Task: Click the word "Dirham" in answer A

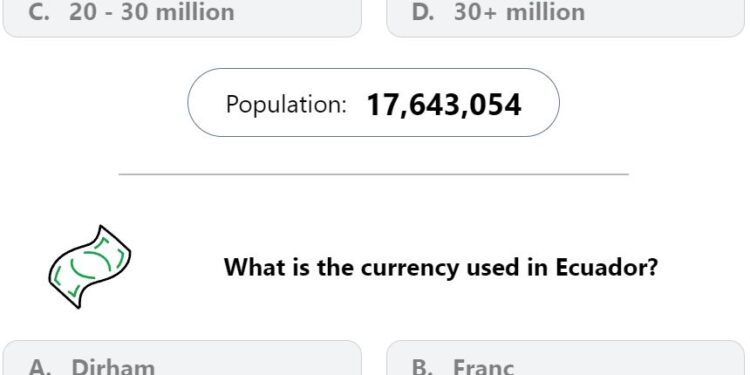Action: coord(113,367)
